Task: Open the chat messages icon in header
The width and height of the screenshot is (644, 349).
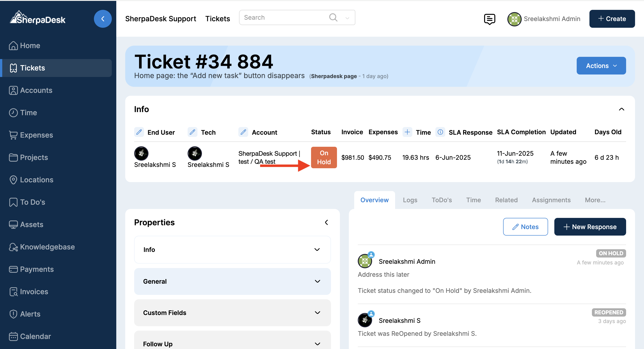Action: tap(489, 19)
